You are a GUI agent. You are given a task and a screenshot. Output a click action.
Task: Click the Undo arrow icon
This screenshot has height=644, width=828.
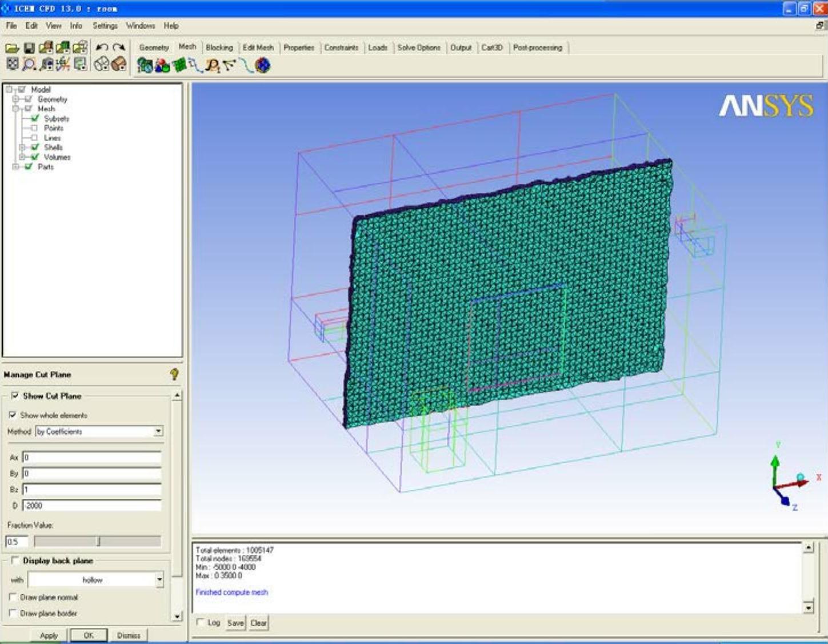[102, 47]
